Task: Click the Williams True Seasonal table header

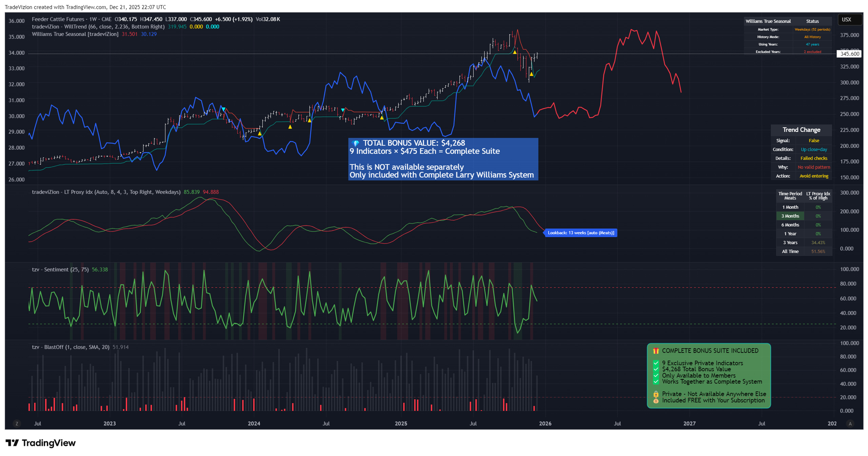Action: [x=768, y=21]
